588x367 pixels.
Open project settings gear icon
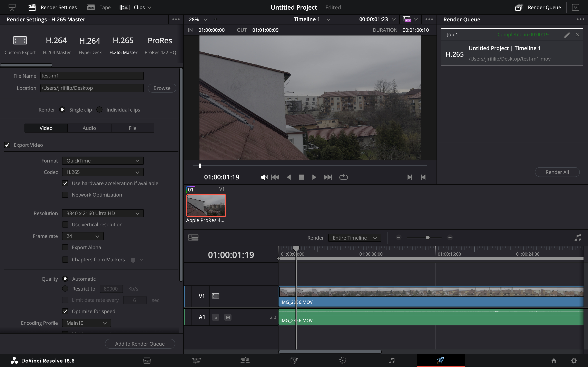[x=574, y=360]
